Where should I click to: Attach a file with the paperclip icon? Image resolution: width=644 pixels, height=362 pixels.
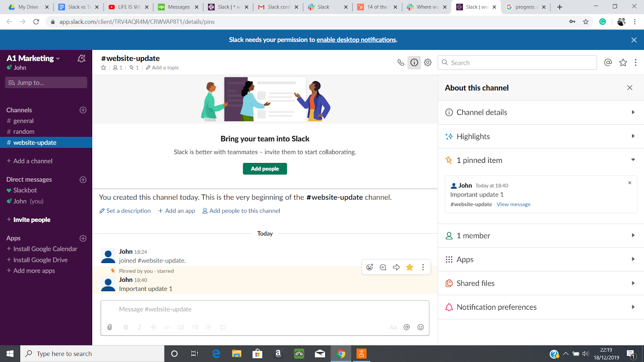[109, 327]
